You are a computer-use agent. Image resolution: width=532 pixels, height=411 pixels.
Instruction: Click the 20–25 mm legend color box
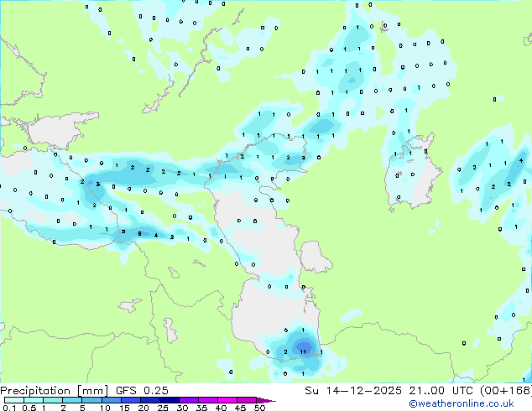[x=150, y=400]
